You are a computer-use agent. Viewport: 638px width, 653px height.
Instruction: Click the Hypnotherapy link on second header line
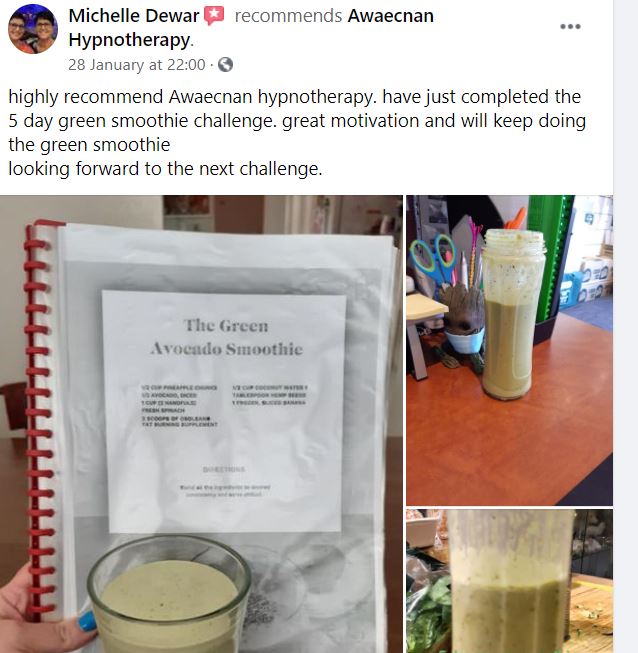point(130,40)
